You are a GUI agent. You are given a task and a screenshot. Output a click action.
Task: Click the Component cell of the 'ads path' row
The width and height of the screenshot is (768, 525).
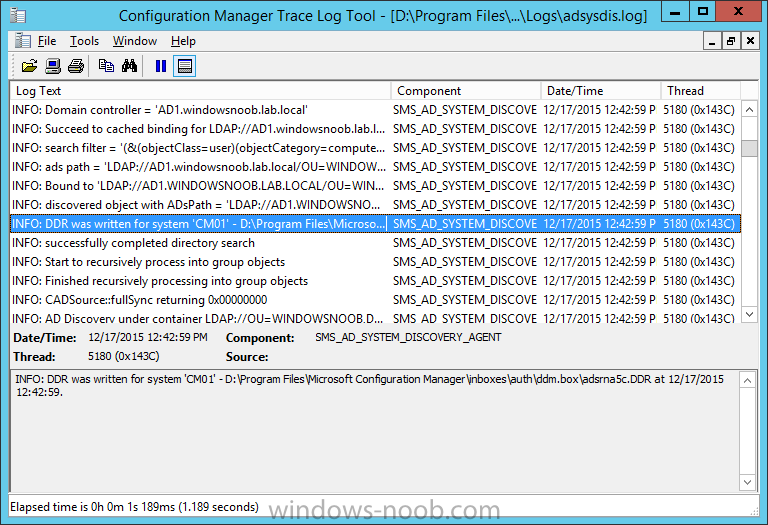point(465,167)
